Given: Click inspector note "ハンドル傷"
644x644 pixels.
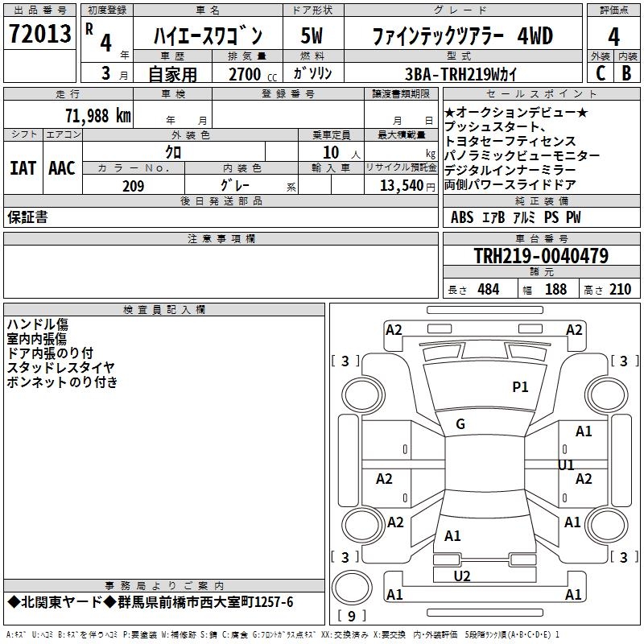Looking at the screenshot, I should point(38,324).
